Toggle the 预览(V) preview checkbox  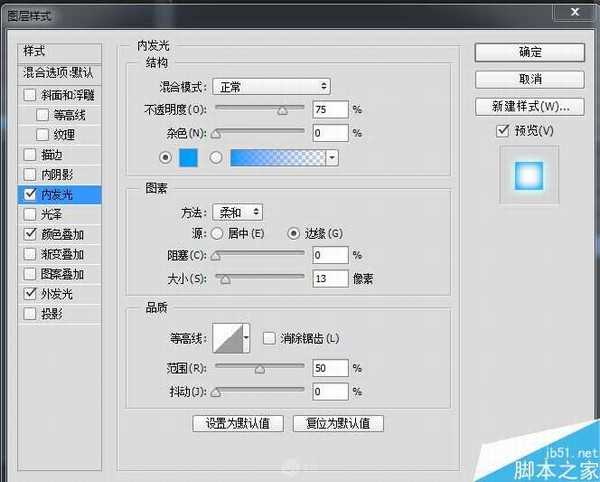[x=502, y=131]
